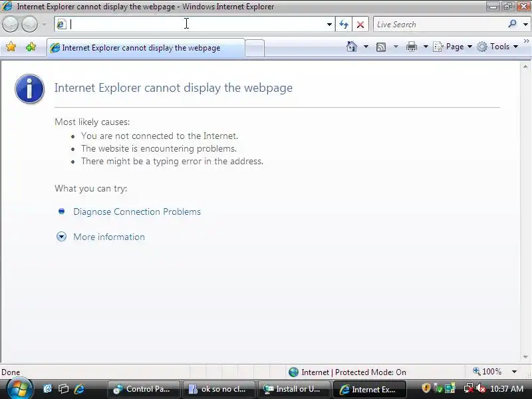Viewport: 532px width, 399px height.
Task: Open the search provider options dropdown
Action: 525,25
